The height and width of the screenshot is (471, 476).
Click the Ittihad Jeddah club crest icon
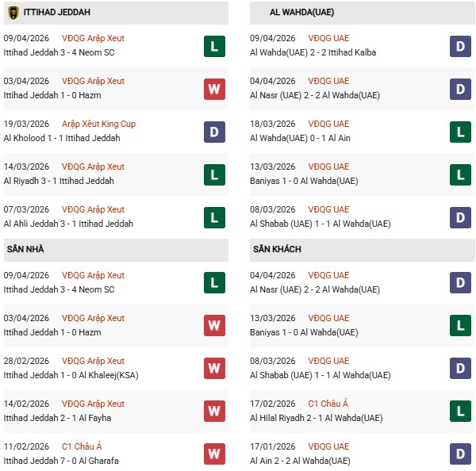click(13, 13)
